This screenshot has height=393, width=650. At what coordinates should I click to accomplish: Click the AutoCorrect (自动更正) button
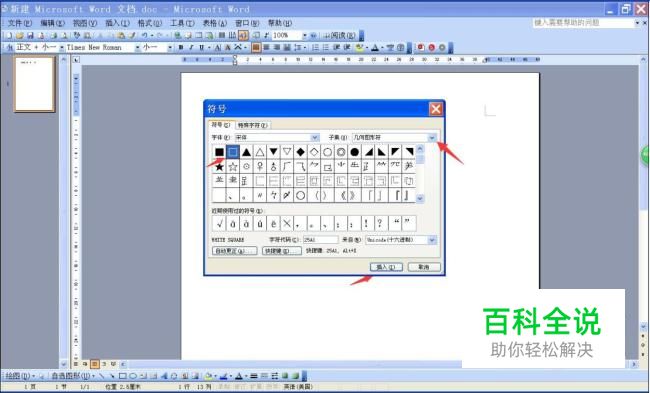point(235,251)
